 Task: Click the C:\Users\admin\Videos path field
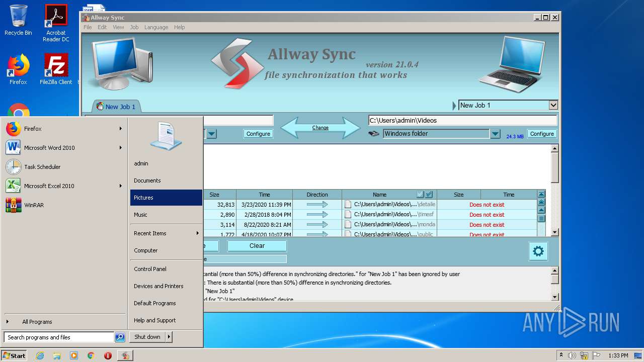[x=462, y=120]
